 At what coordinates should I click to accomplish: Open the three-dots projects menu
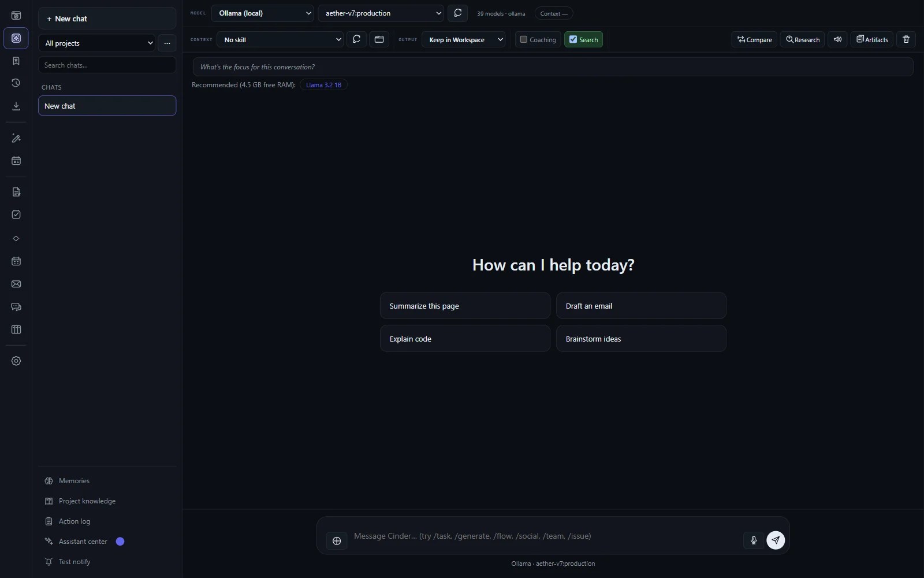coord(167,43)
